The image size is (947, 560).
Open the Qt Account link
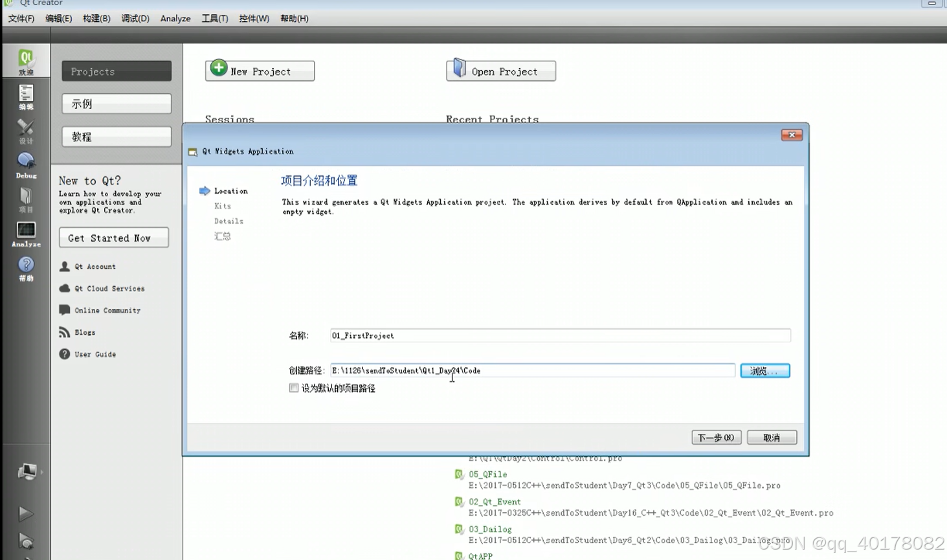(95, 267)
